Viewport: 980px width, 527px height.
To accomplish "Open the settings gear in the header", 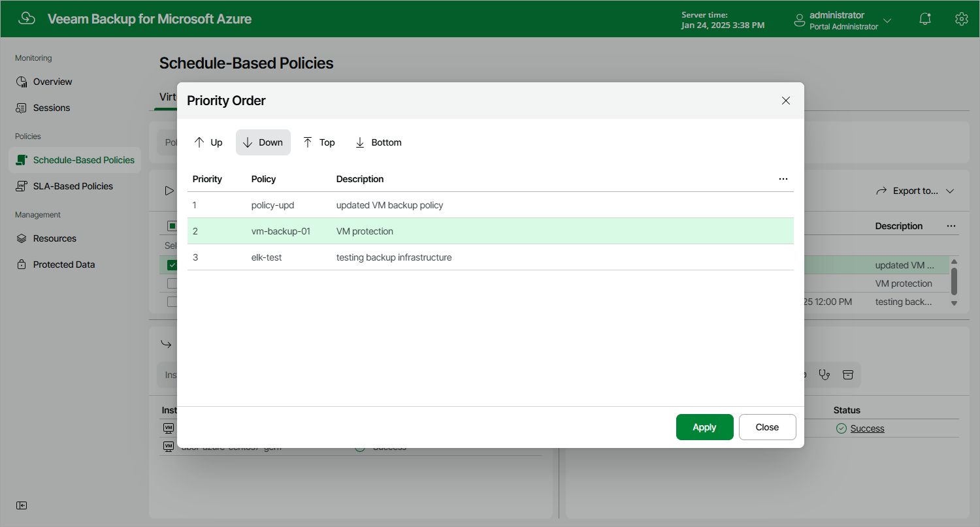I will coord(961,19).
